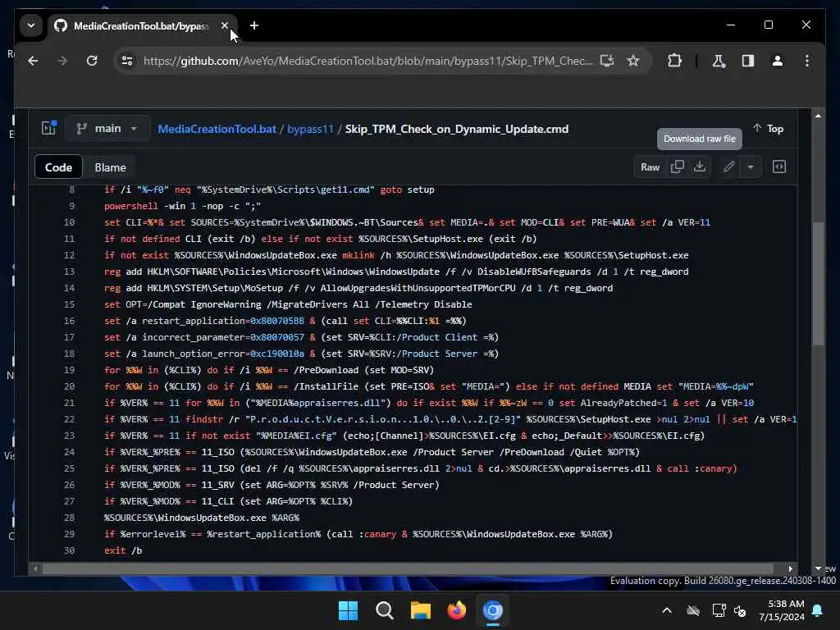Image resolution: width=840 pixels, height=630 pixels.
Task: Download the raw file
Action: (700, 167)
